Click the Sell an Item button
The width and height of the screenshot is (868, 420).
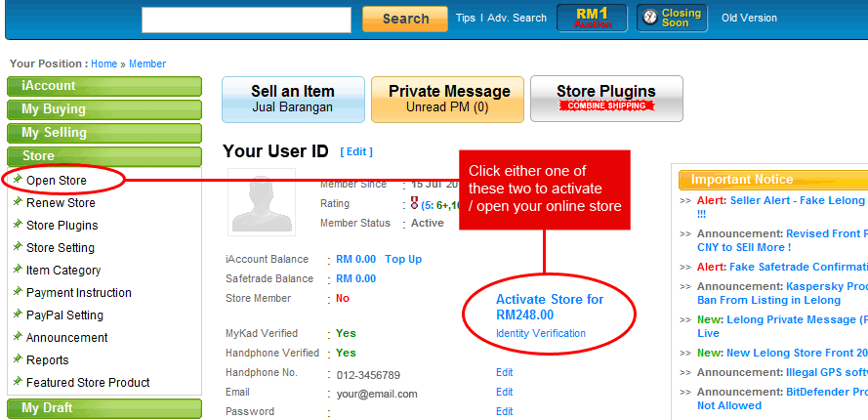click(293, 99)
